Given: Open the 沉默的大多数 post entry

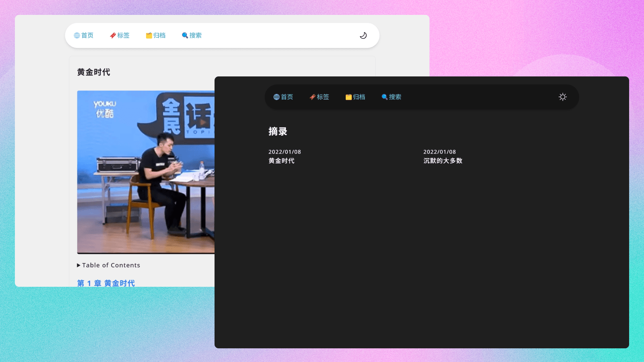Looking at the screenshot, I should 443,161.
